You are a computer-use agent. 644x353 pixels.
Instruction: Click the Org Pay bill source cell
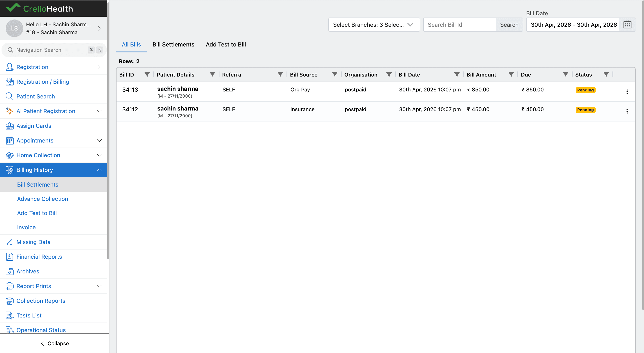300,89
